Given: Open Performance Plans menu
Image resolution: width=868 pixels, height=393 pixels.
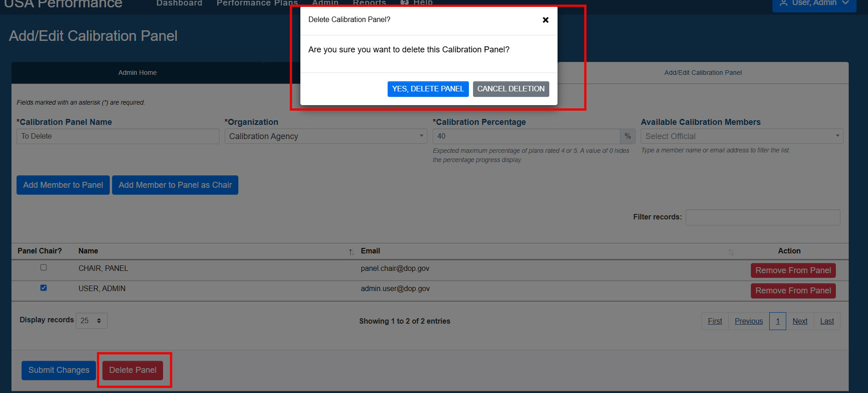Looking at the screenshot, I should [x=257, y=3].
